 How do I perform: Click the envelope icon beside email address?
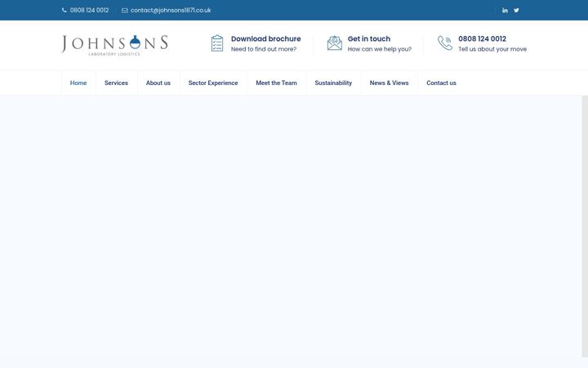click(124, 11)
